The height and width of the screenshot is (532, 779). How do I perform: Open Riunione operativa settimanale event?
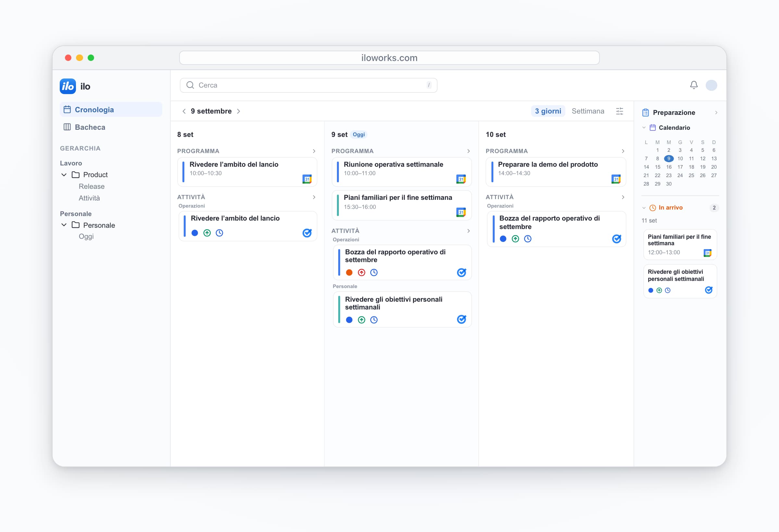pyautogui.click(x=402, y=172)
